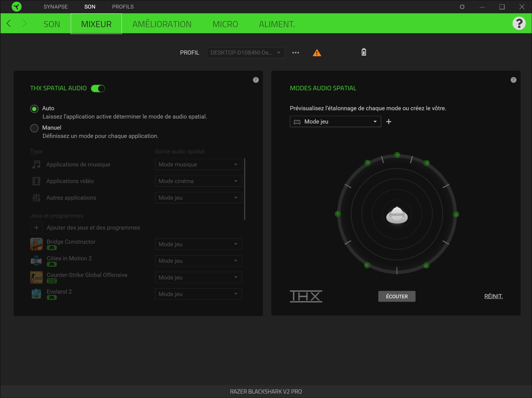Open the settings gear icon
Screen dimensions: 532x398
click(462, 7)
